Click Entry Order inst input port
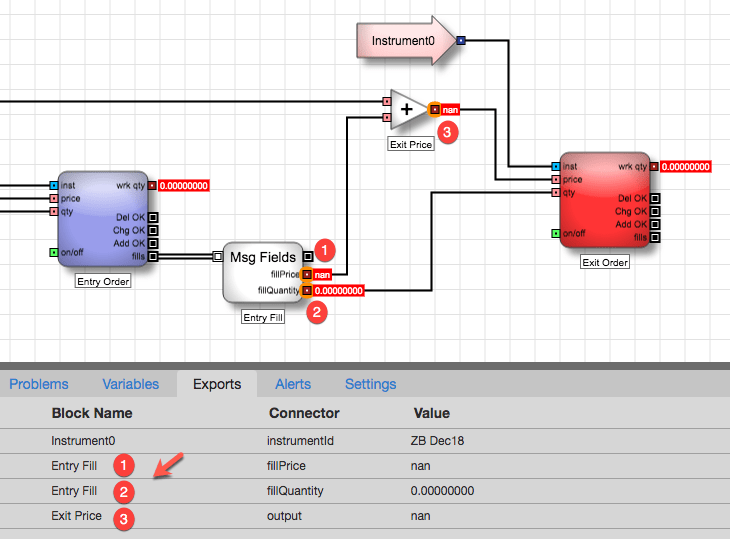This screenshot has height=543, width=730. [x=54, y=185]
